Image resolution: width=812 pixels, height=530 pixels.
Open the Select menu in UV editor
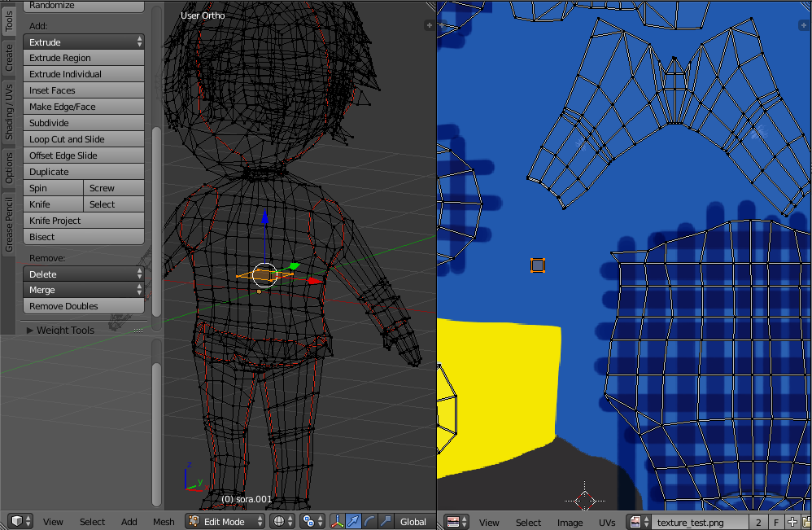(x=528, y=522)
